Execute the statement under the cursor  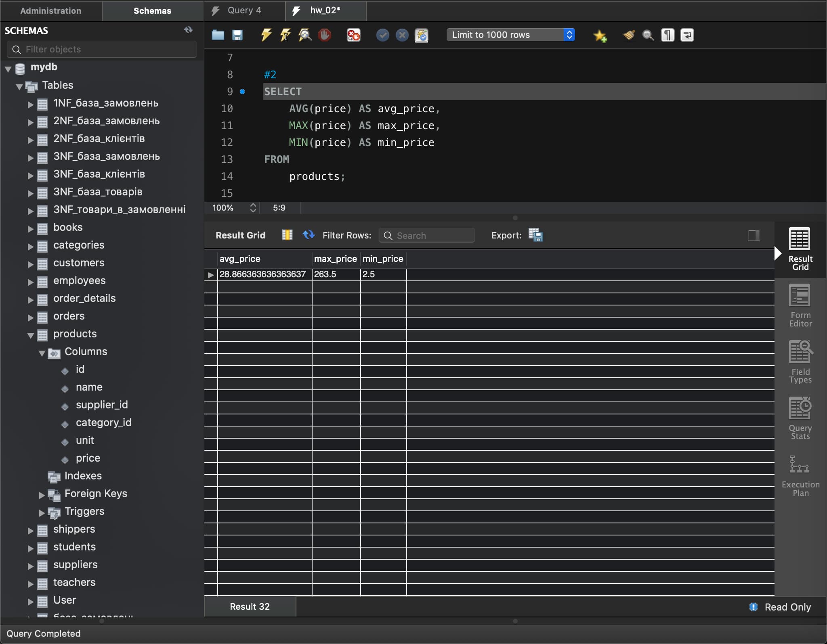(285, 35)
